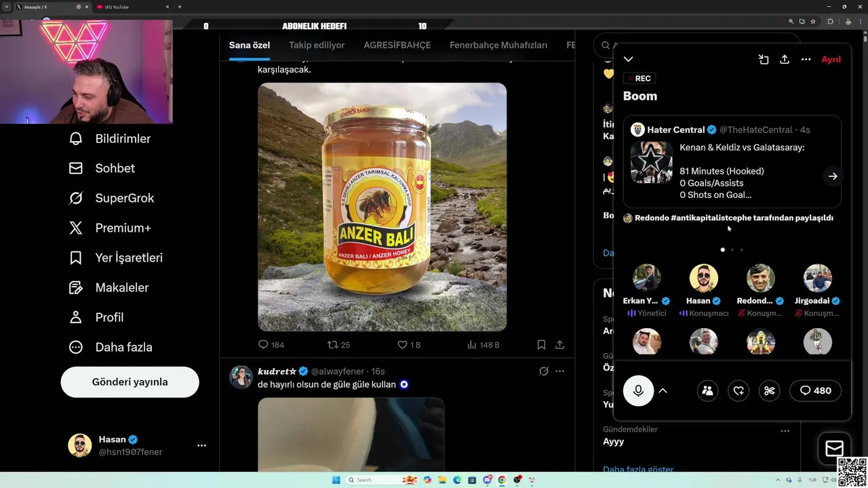The width and height of the screenshot is (868, 488).
Task: Toggle microphone in space
Action: coord(638,390)
